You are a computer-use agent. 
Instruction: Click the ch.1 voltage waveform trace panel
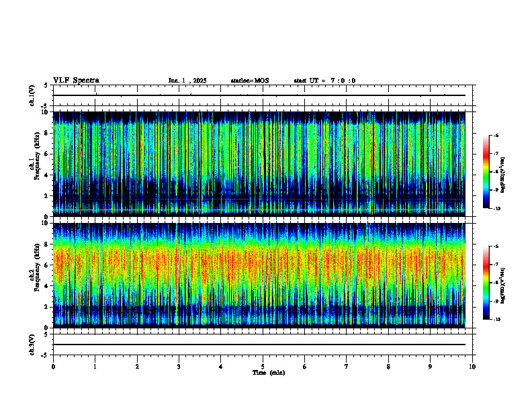pyautogui.click(x=263, y=95)
